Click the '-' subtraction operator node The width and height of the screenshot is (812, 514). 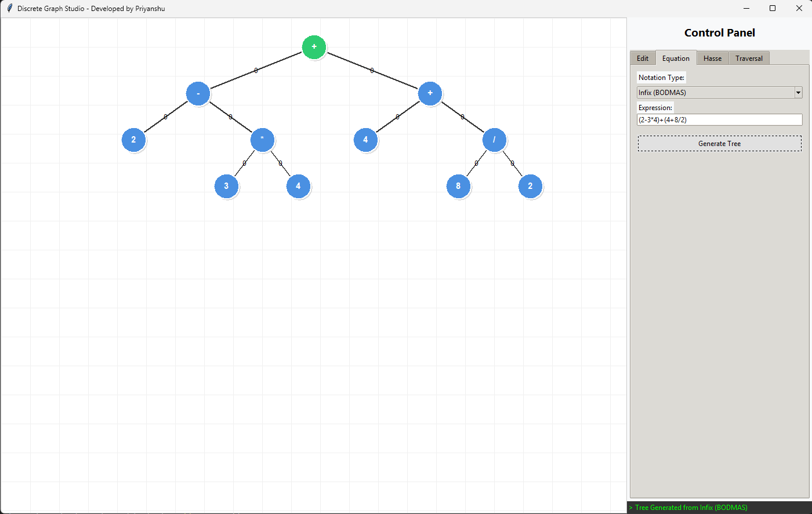[x=198, y=93]
